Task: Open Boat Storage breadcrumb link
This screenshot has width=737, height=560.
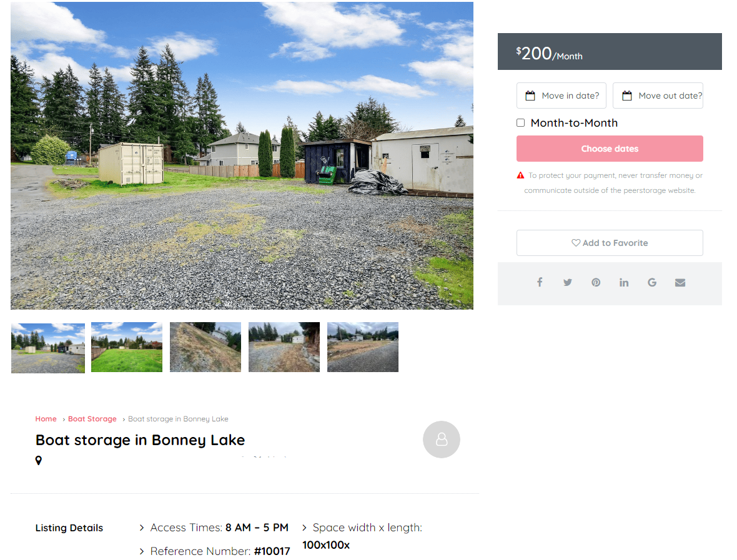Action: 92,418
